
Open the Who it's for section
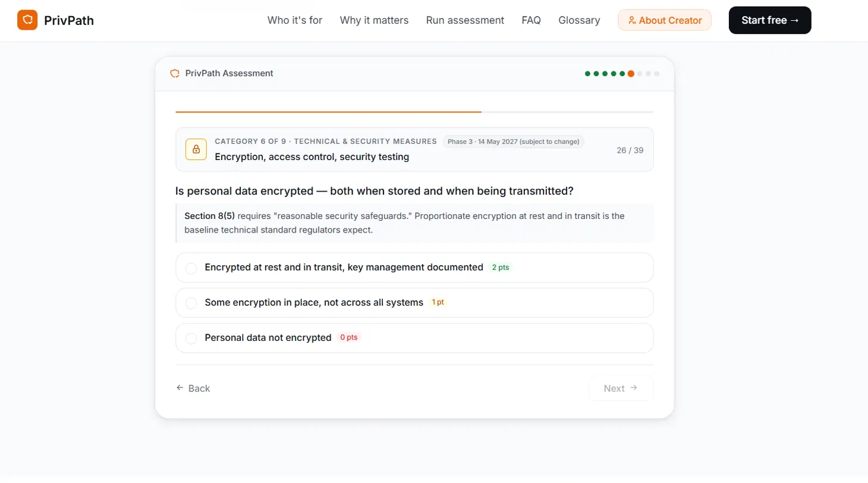pyautogui.click(x=295, y=20)
